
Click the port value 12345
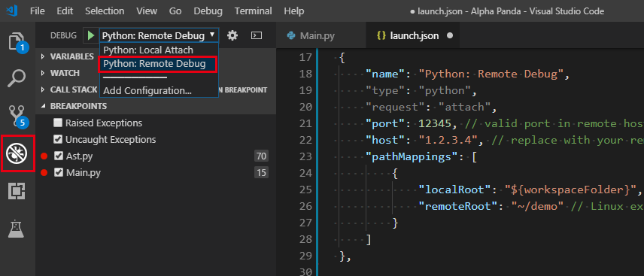(435, 123)
